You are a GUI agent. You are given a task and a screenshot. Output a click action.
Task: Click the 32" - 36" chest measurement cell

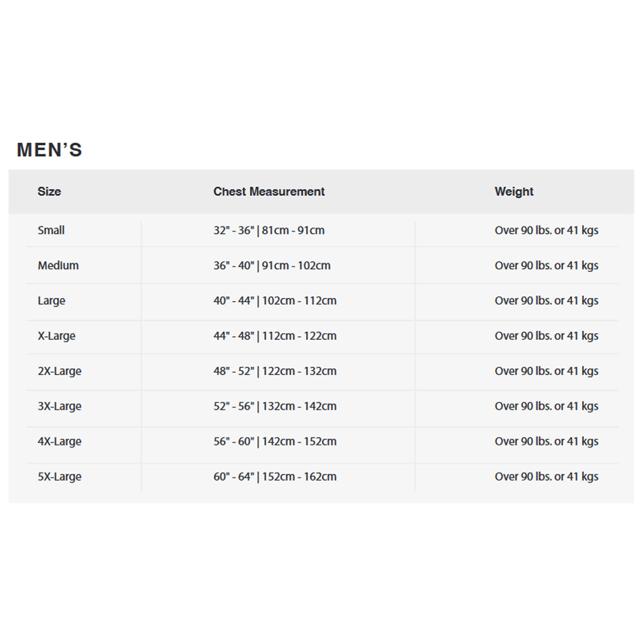pyautogui.click(x=269, y=230)
